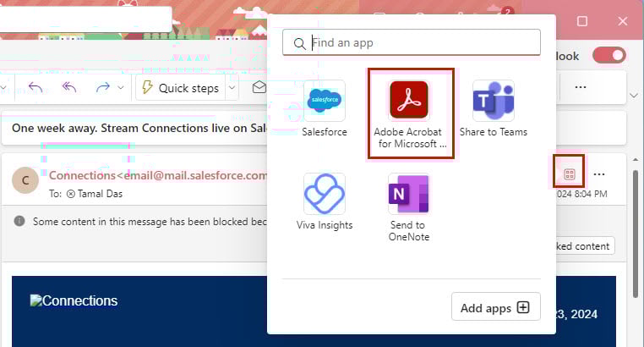Click the envelope read/unread icon
Viewport: 644px width, 347px height.
click(259, 87)
